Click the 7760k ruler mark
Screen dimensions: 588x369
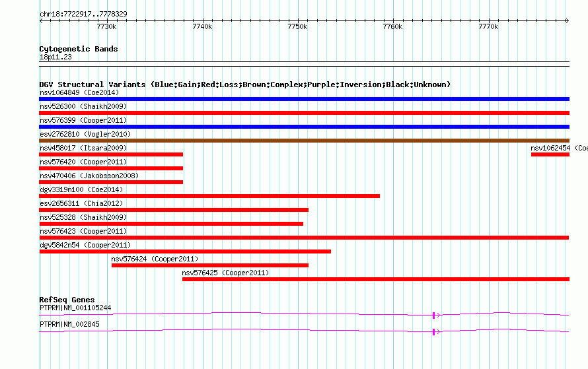click(392, 26)
